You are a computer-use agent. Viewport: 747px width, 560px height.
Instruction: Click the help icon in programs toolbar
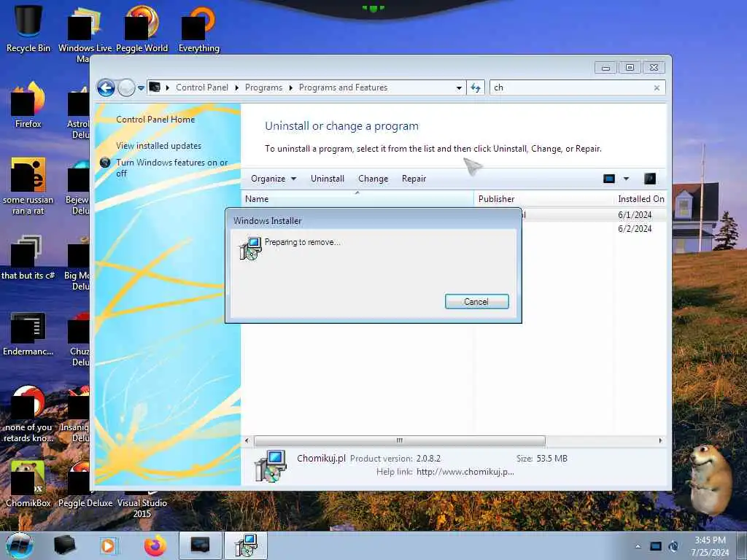(650, 179)
